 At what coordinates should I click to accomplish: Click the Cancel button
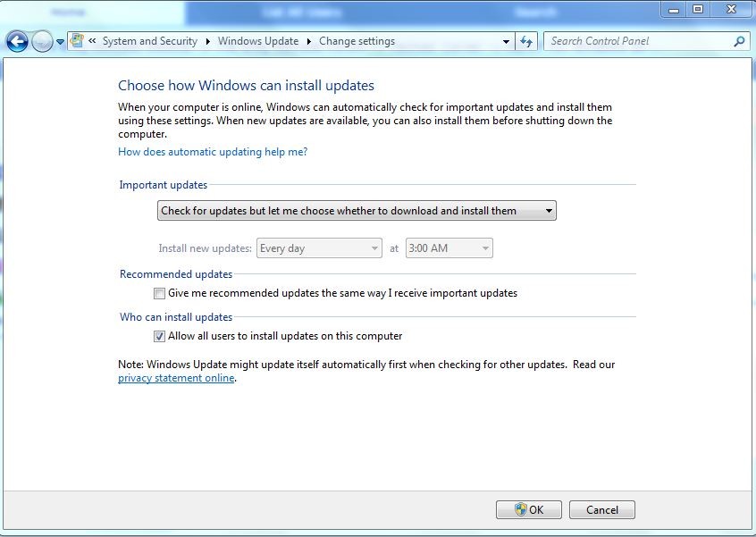pos(601,509)
